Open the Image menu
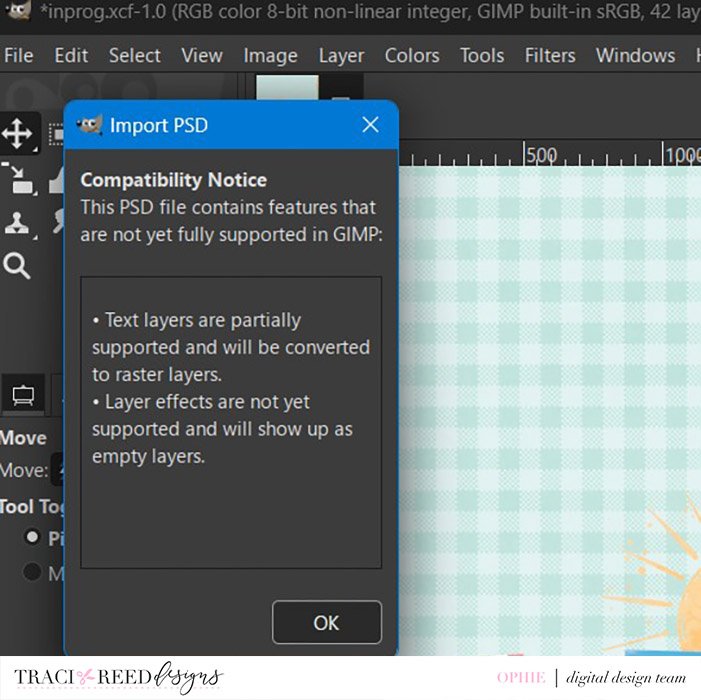The width and height of the screenshot is (701, 700). coord(270,56)
